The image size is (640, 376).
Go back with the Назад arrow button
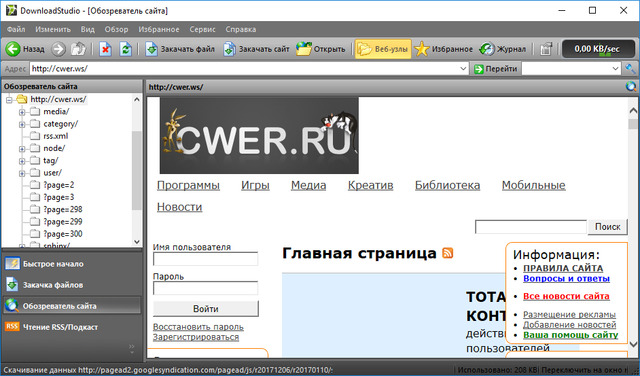(x=25, y=49)
